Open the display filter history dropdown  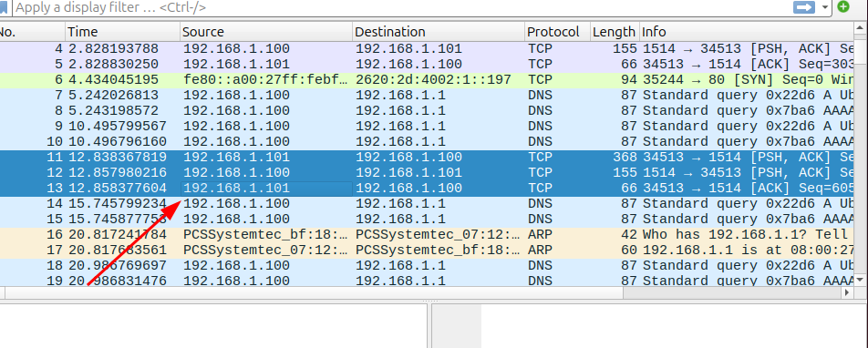pos(825,8)
